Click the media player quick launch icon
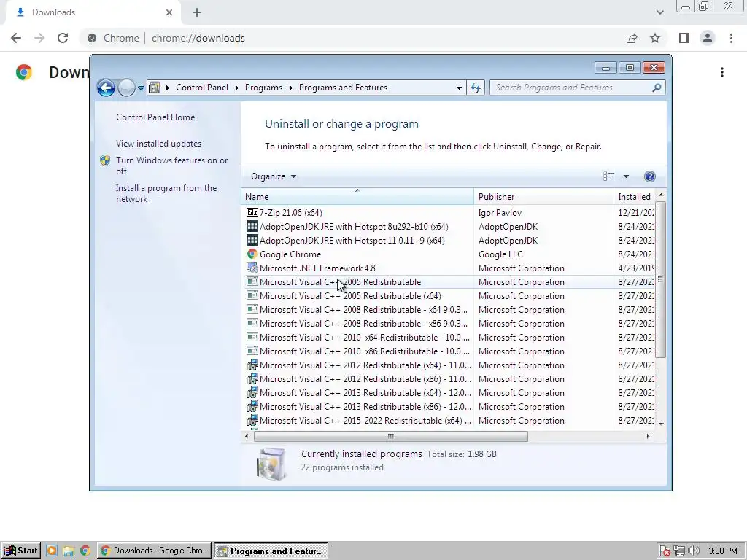 (x=52, y=551)
